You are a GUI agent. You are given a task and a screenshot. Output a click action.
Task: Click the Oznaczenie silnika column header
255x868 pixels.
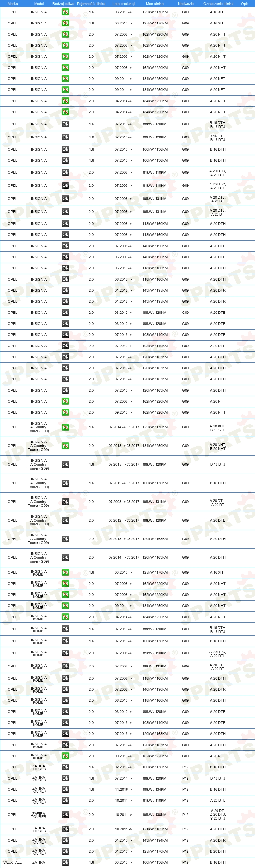[218, 4]
